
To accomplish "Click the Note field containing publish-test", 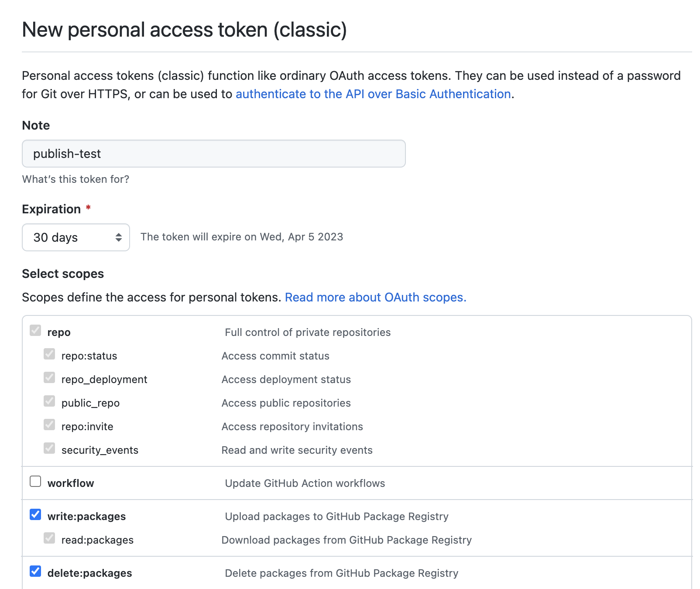I will click(x=213, y=154).
